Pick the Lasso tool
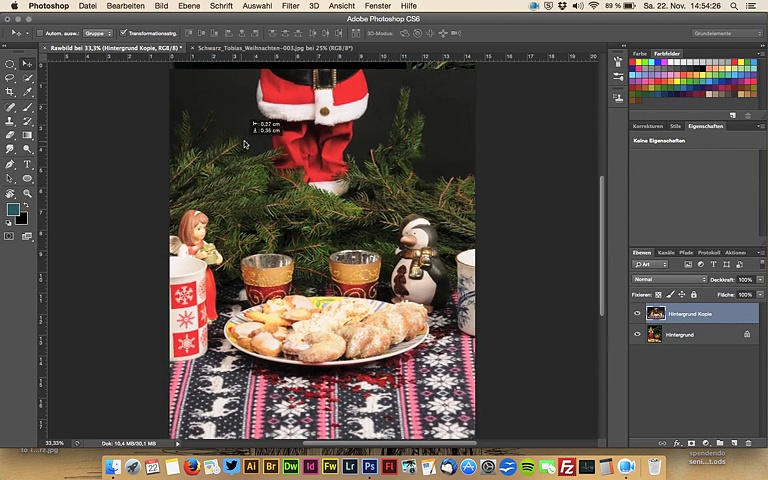The height and width of the screenshot is (480, 768). coord(10,78)
